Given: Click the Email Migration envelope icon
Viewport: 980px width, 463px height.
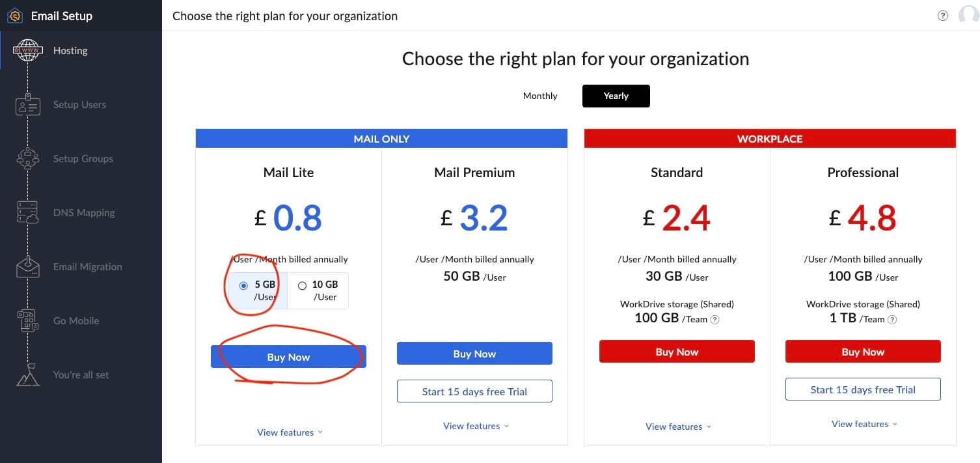Looking at the screenshot, I should tap(27, 267).
